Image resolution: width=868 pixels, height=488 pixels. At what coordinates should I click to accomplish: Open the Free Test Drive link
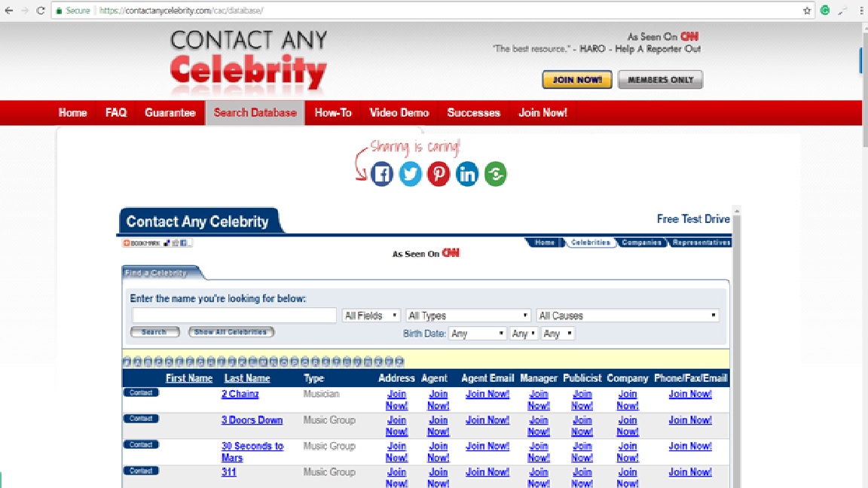pyautogui.click(x=693, y=219)
